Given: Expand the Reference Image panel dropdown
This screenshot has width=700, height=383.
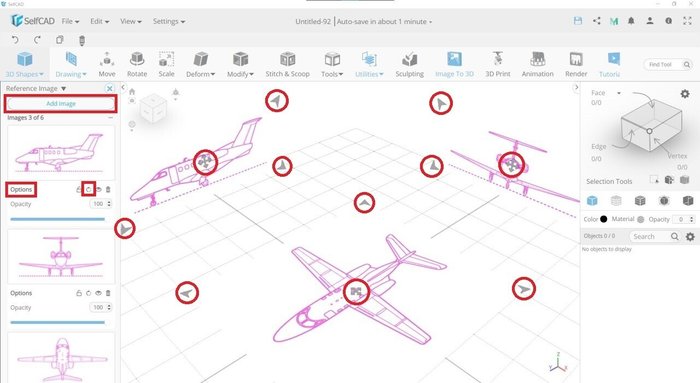Looking at the screenshot, I should point(63,88).
